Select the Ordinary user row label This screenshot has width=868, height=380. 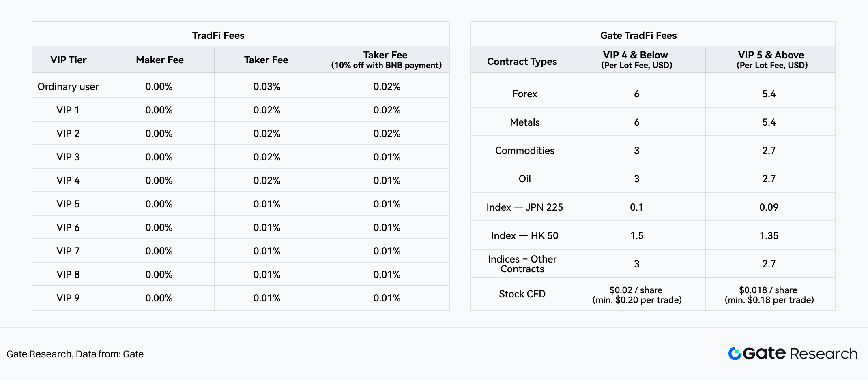pos(68,87)
